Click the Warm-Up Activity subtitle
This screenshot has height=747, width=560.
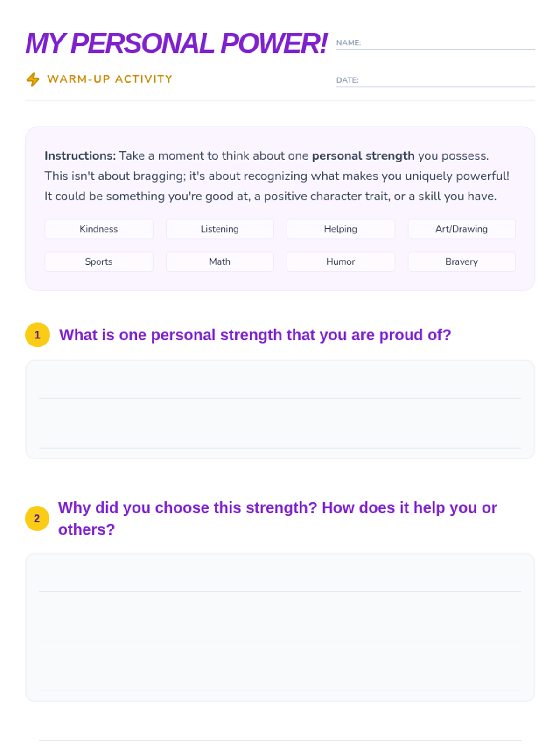[x=110, y=79]
